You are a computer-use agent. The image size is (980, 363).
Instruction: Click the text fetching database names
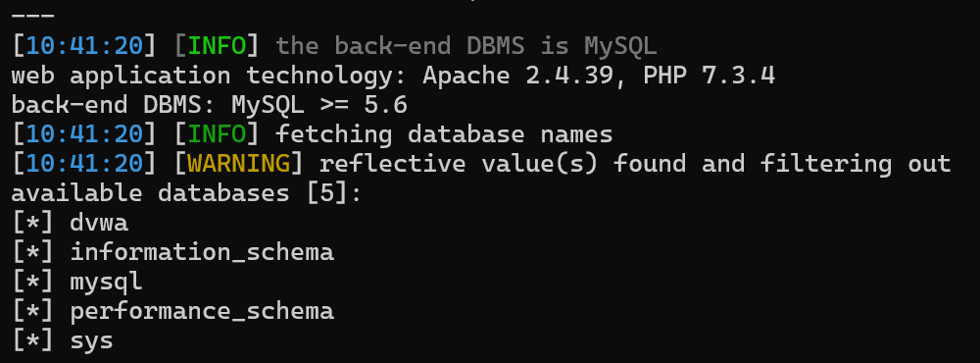(x=444, y=134)
